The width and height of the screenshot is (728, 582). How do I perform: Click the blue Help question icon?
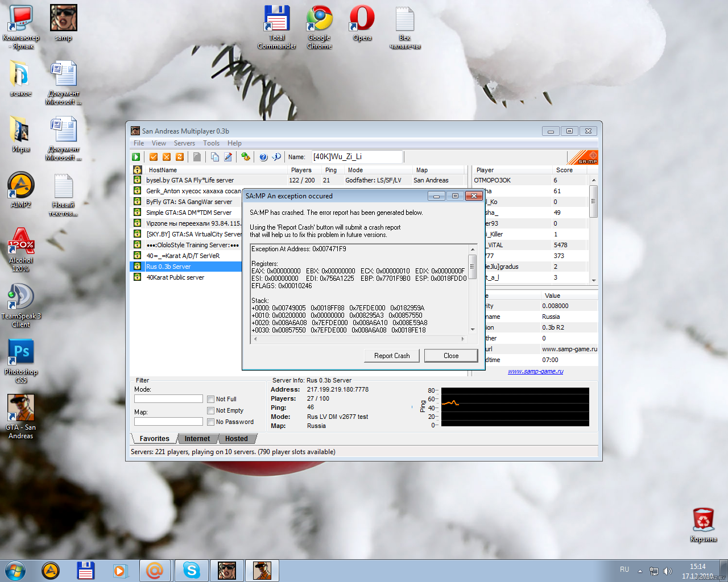(263, 157)
